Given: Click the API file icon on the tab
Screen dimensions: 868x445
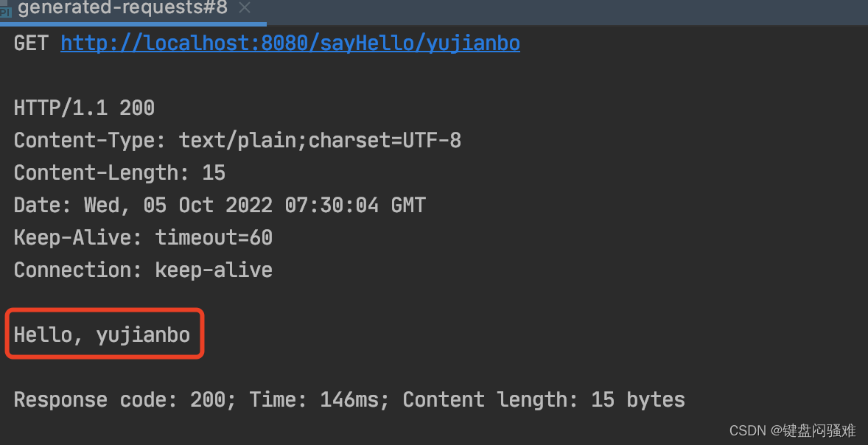Looking at the screenshot, I should pyautogui.click(x=6, y=11).
